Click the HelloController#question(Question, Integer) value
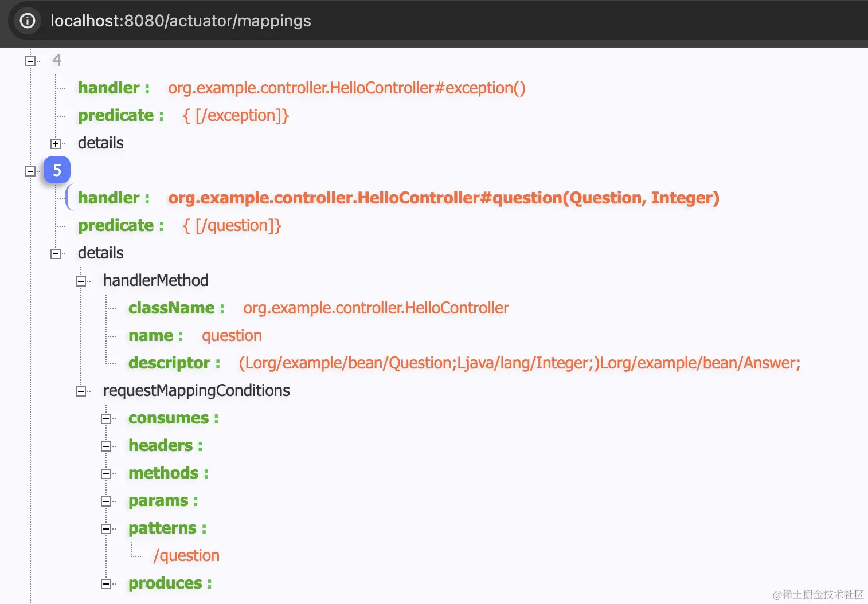The image size is (868, 604). (x=444, y=198)
